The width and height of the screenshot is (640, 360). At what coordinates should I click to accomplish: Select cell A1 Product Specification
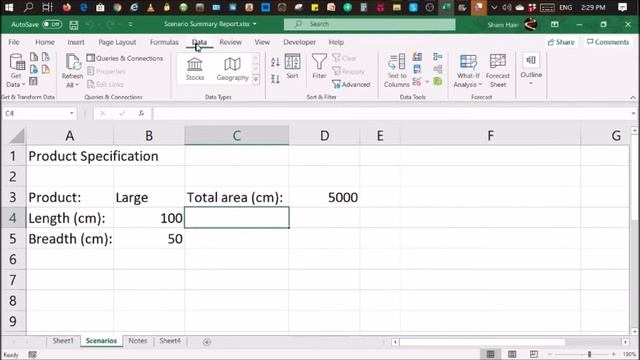click(70, 156)
